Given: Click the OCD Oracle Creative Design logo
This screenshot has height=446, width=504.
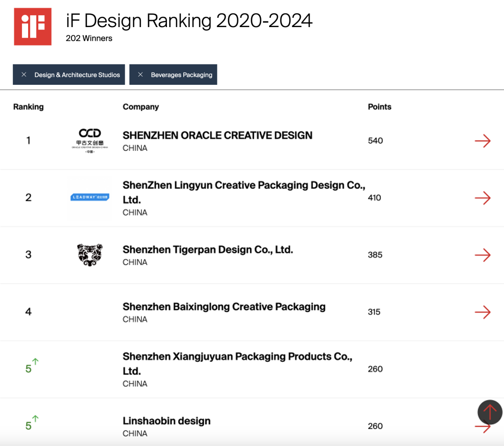Looking at the screenshot, I should 90,141.
